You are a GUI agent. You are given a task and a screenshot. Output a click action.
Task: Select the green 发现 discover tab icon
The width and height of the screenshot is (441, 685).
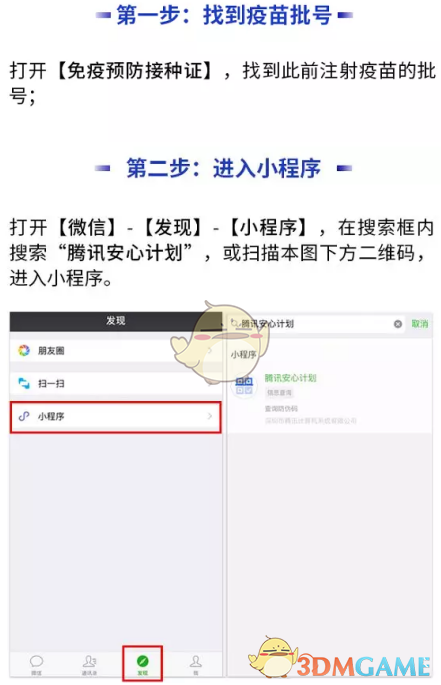[x=143, y=661]
